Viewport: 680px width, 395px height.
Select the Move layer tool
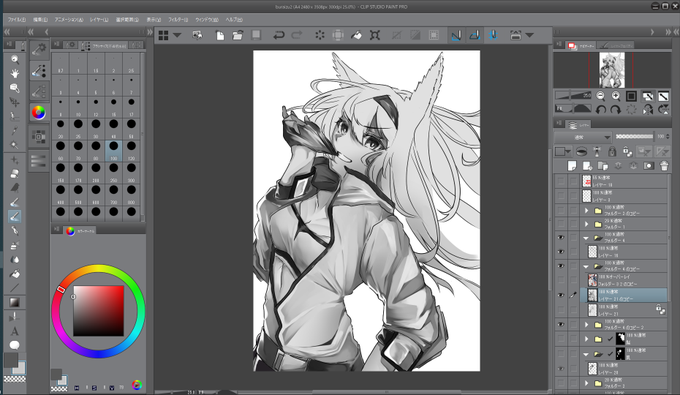[15, 102]
